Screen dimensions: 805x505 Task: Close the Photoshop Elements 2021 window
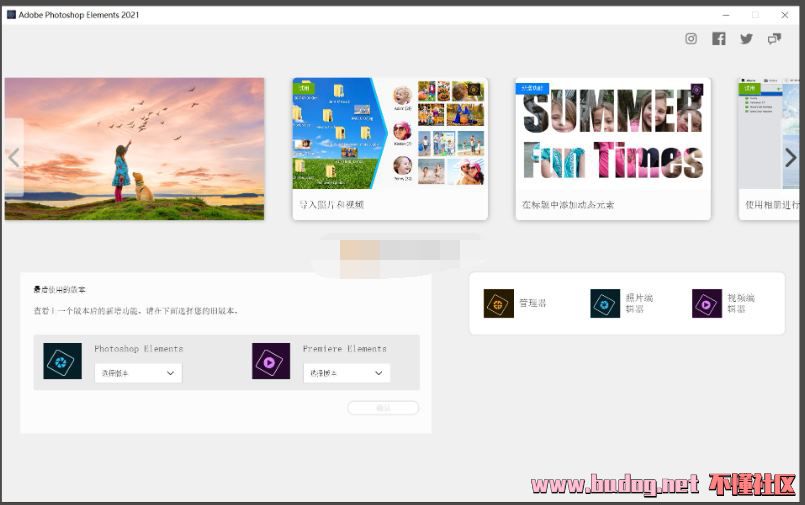[x=785, y=15]
